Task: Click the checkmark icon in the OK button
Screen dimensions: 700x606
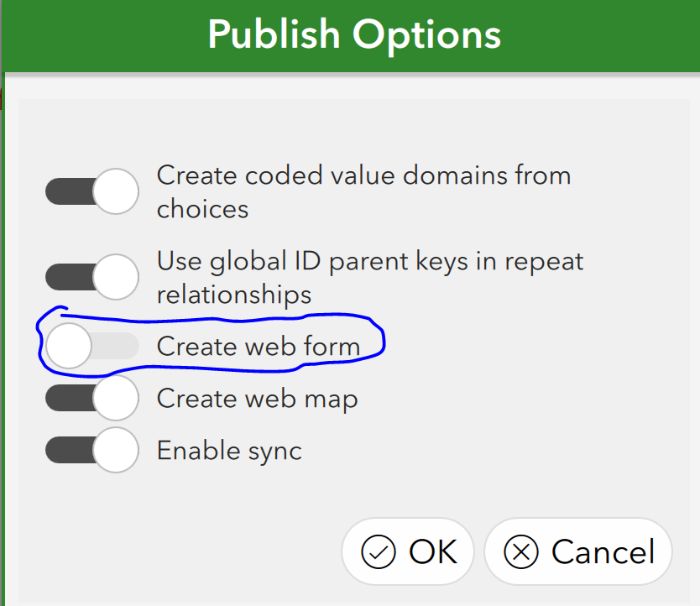Action: coord(379,552)
